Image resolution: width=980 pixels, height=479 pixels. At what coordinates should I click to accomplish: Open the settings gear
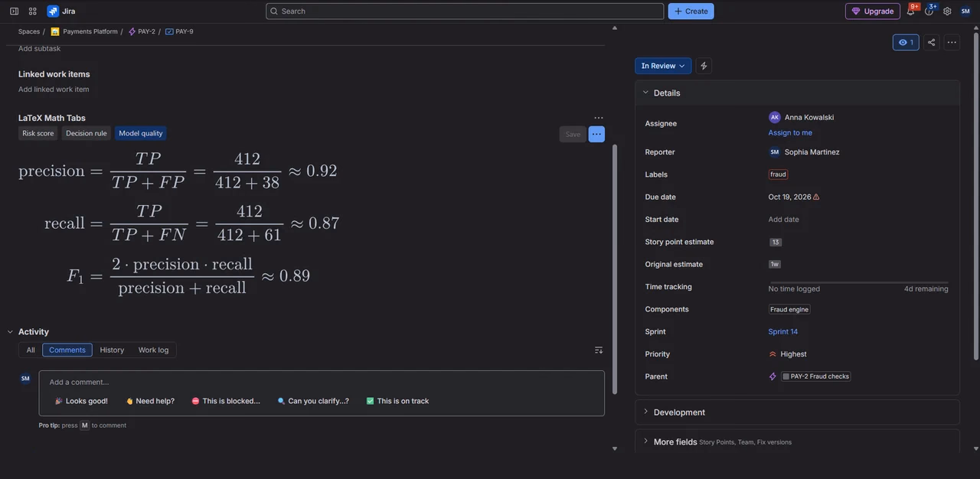click(x=947, y=11)
